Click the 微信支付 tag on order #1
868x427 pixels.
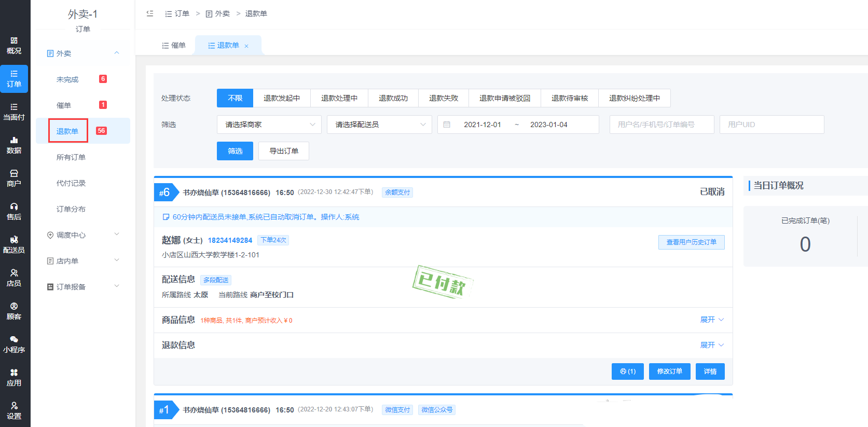[397, 410]
